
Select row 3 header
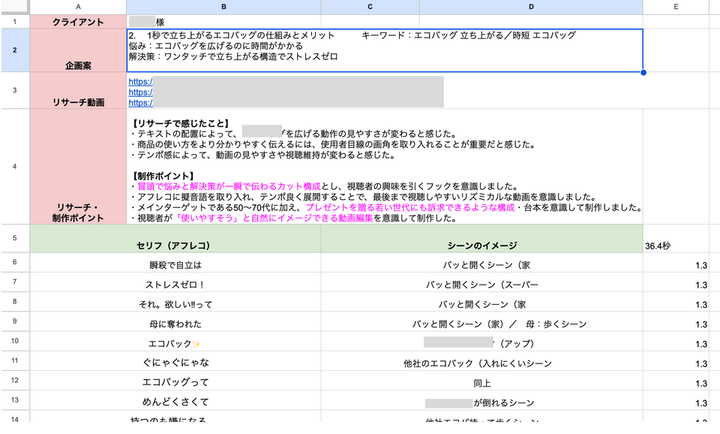(15, 90)
